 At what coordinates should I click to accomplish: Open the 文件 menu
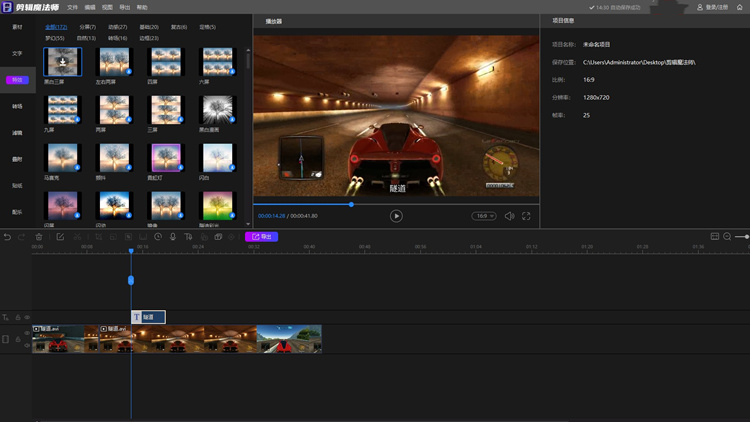pos(72,8)
